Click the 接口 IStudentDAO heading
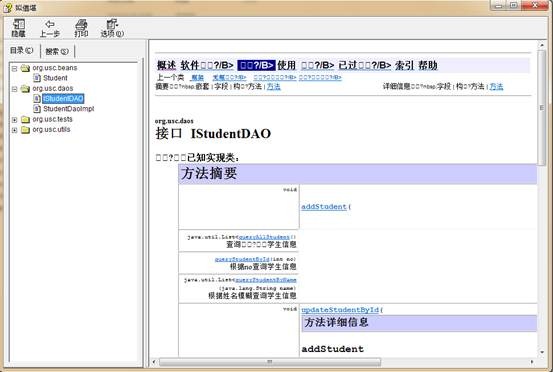Screen dimensions: 553x372 tap(213, 134)
